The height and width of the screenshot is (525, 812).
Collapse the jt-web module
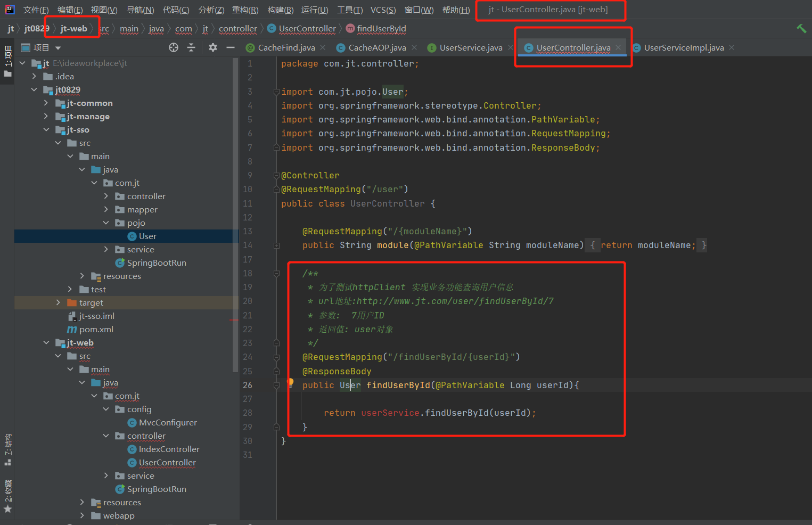(x=46, y=342)
